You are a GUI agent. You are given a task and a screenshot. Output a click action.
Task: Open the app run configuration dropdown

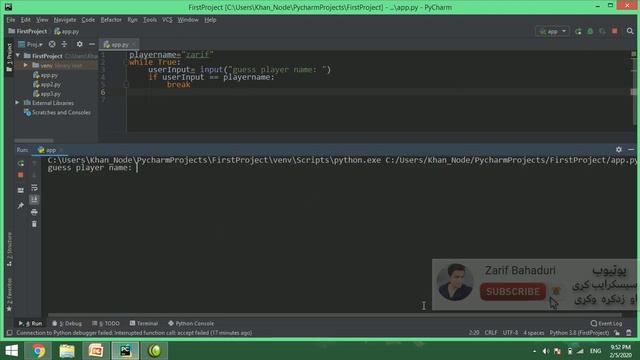coord(552,31)
